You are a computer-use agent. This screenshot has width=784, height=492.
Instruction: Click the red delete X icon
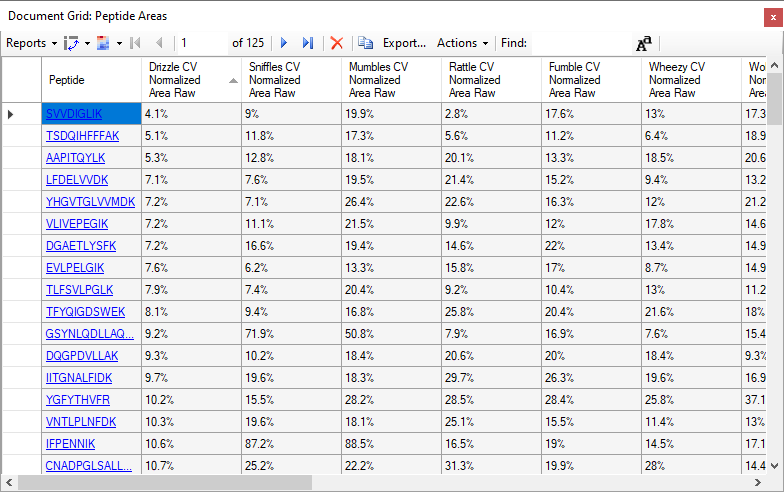[337, 43]
